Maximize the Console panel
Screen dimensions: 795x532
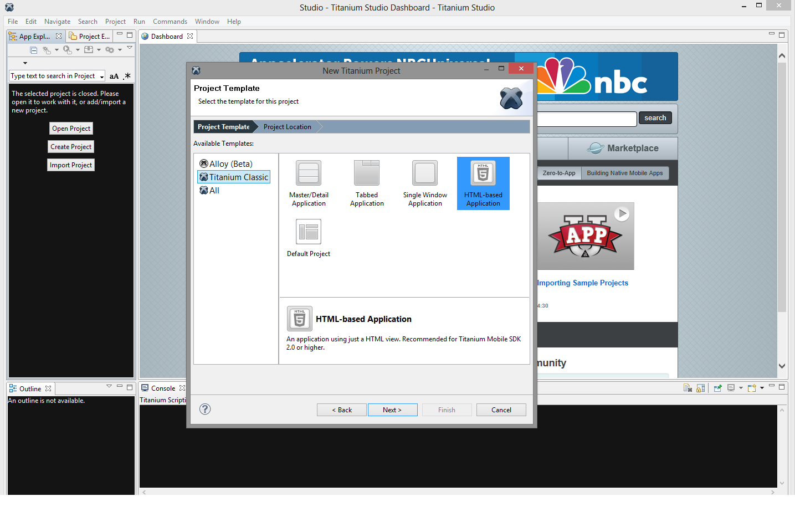click(782, 387)
